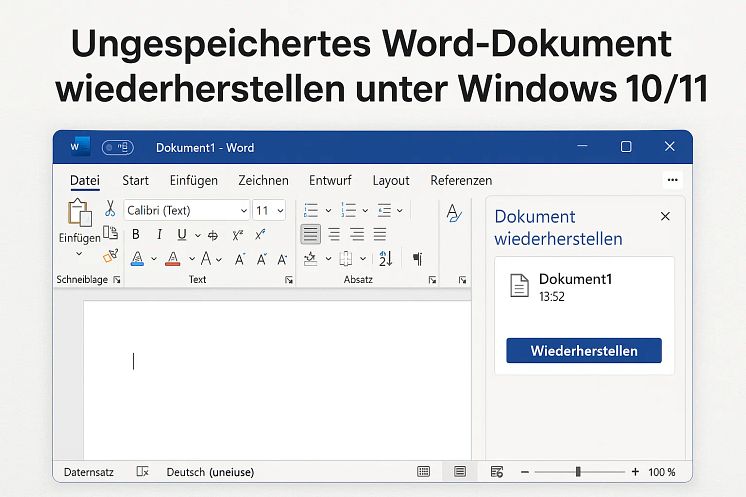Justify the paragraph text
746x497 pixels.
pyautogui.click(x=380, y=234)
